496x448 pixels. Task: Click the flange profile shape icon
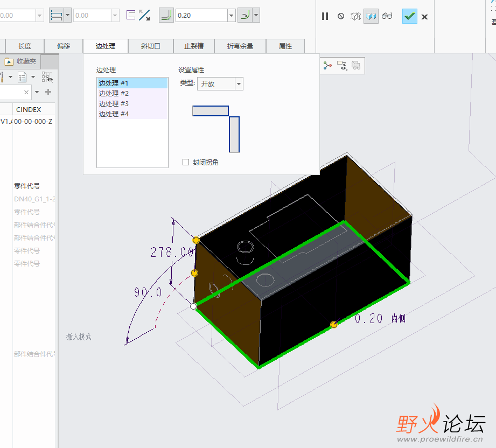pos(131,15)
